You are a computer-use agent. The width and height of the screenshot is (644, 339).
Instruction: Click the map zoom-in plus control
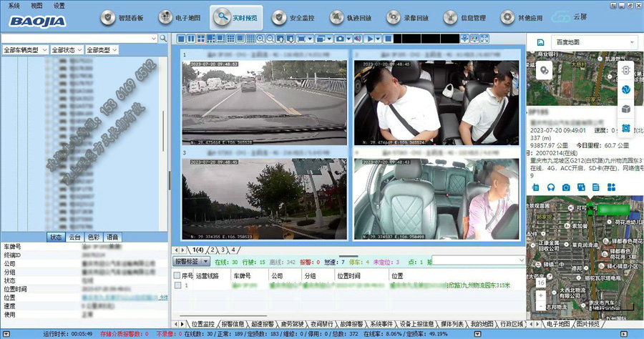pyautogui.click(x=541, y=295)
